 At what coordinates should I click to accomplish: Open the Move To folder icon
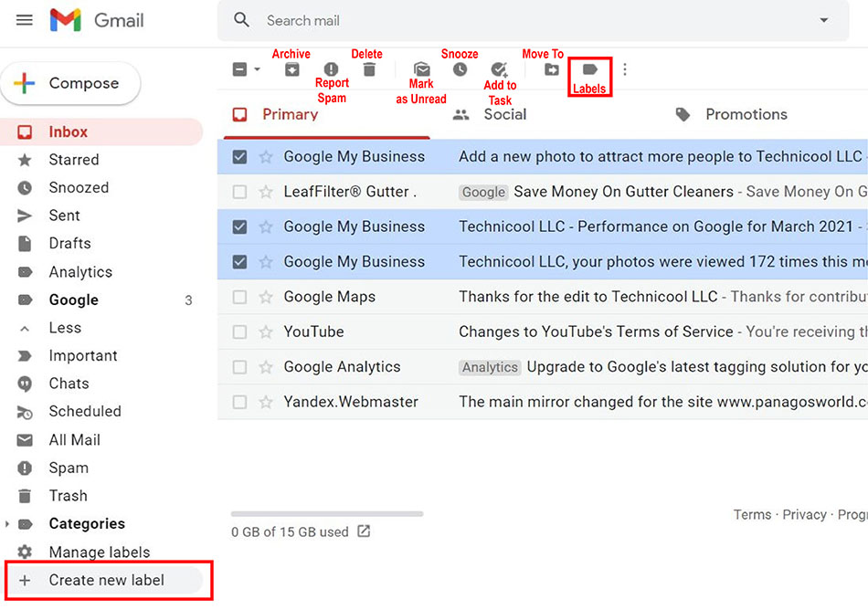[551, 69]
